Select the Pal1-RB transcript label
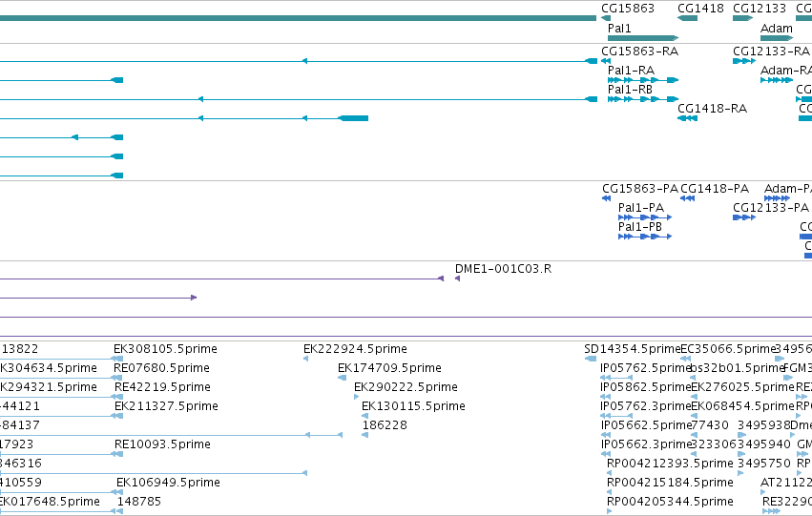This screenshot has height=516, width=812. point(630,90)
